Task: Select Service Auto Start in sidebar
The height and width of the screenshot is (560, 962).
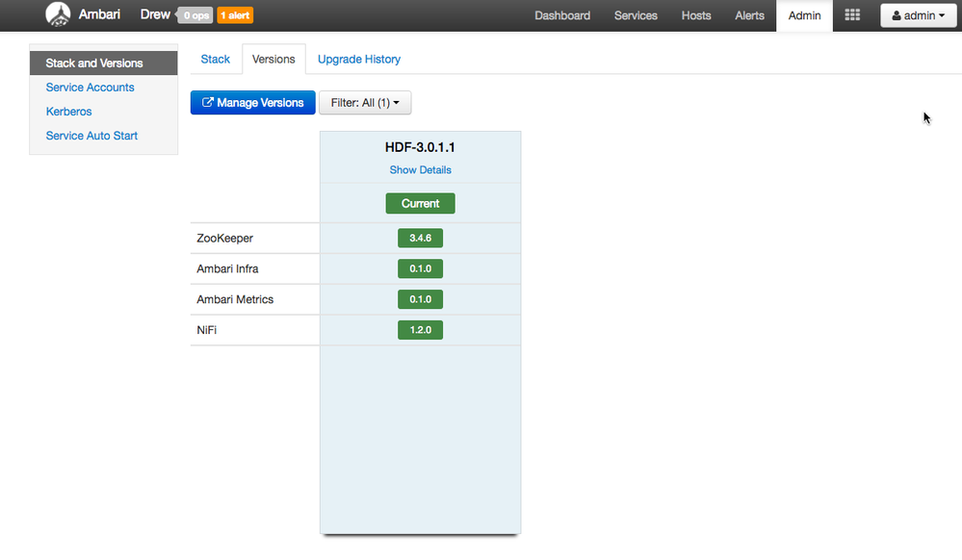Action: click(92, 136)
